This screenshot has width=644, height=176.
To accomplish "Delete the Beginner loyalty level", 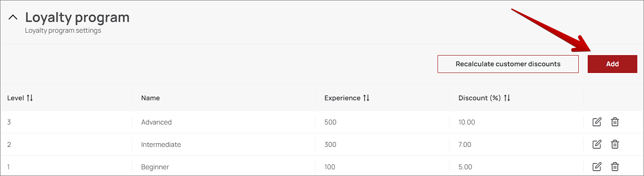I will tap(615, 167).
